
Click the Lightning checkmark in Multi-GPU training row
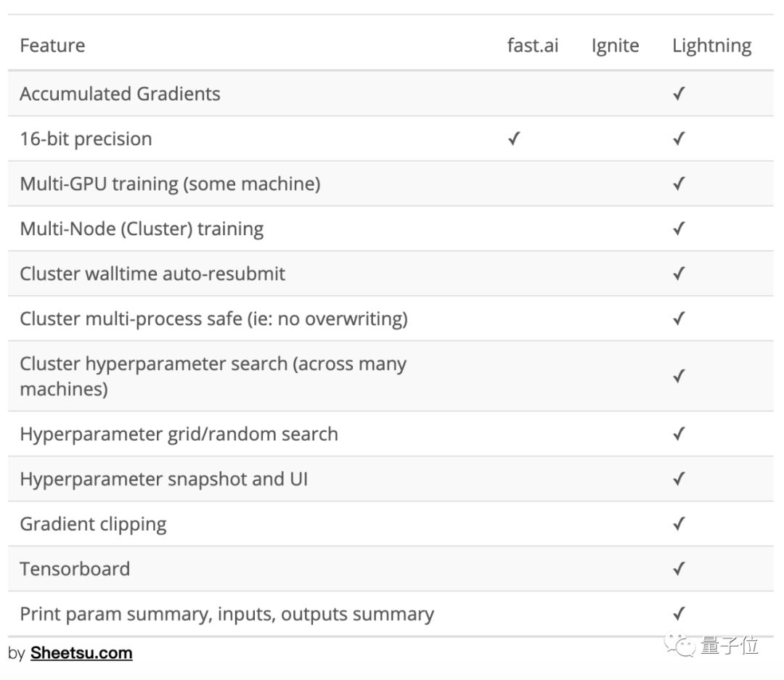[679, 184]
